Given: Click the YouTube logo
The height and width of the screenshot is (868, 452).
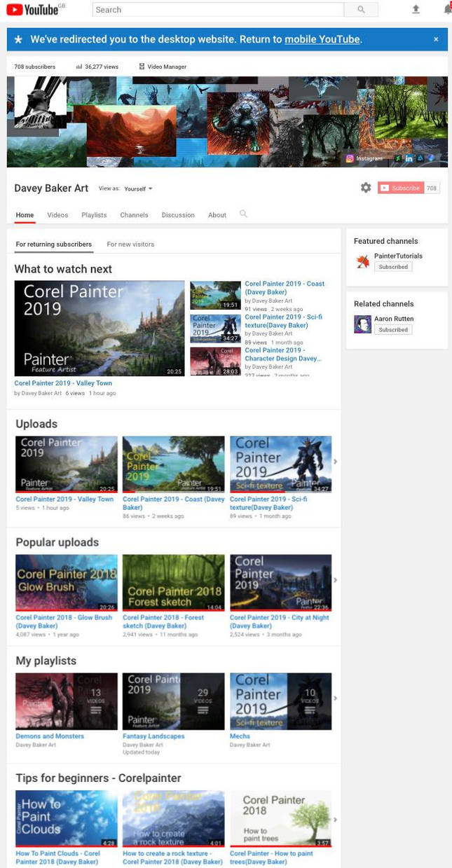Looking at the screenshot, I should click(32, 9).
